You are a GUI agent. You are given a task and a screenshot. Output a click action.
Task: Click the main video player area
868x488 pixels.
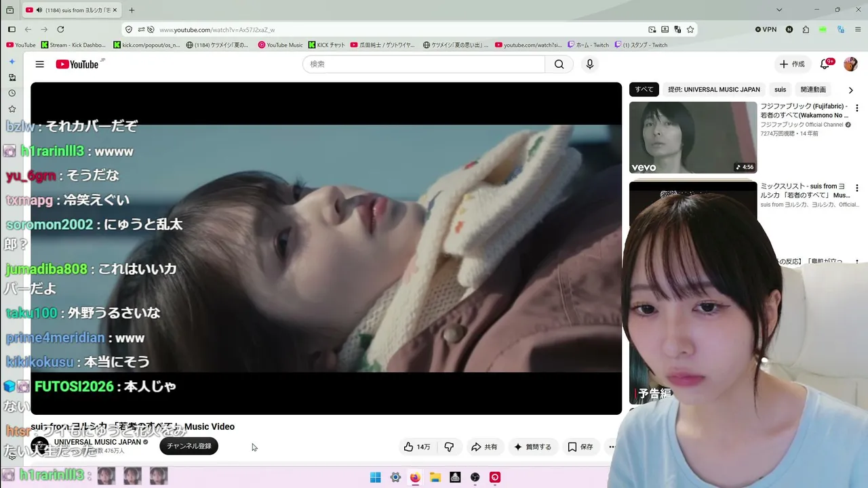(x=326, y=248)
